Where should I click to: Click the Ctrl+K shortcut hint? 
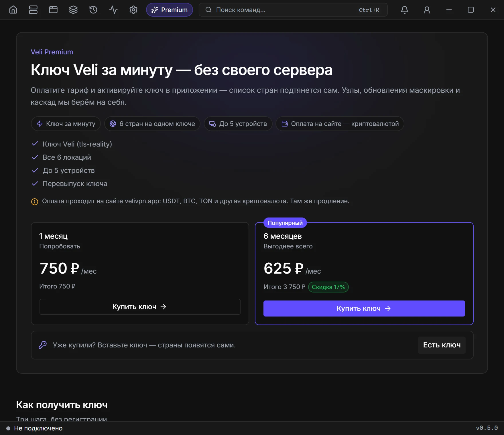point(369,10)
